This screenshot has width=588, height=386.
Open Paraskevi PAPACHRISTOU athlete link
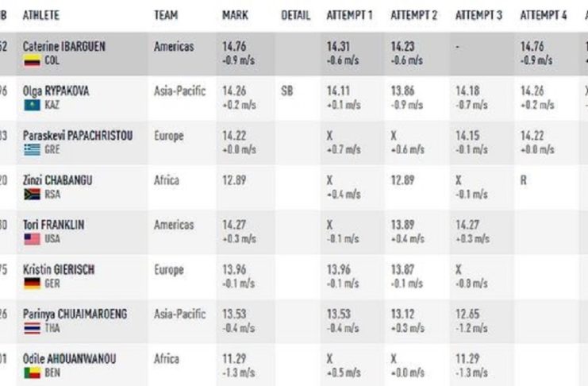(x=77, y=136)
